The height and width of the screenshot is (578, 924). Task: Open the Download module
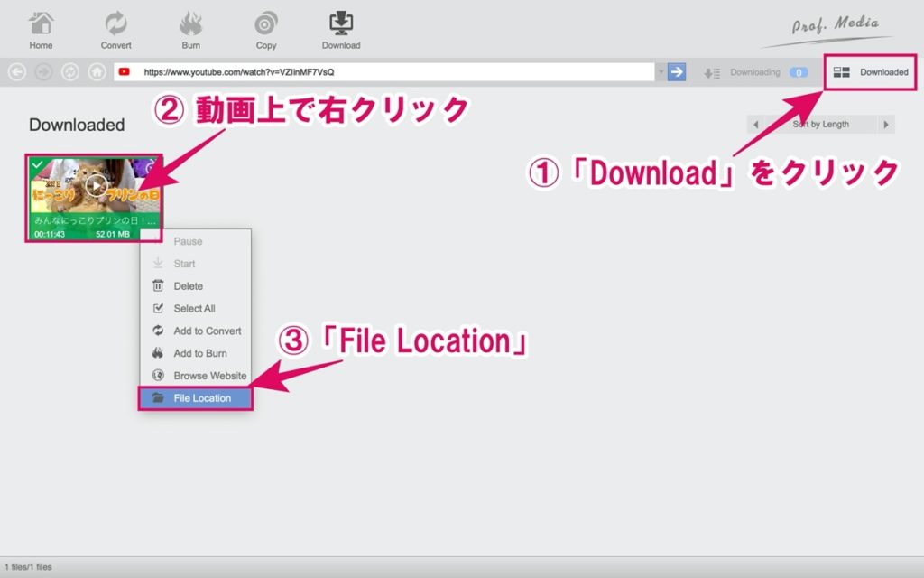[340, 30]
